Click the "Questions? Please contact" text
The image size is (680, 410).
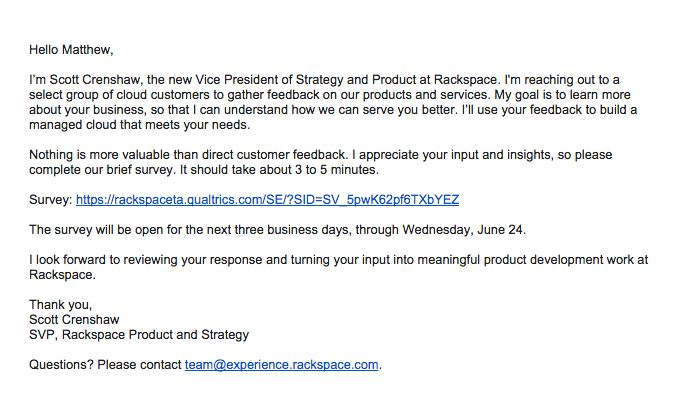tap(106, 365)
